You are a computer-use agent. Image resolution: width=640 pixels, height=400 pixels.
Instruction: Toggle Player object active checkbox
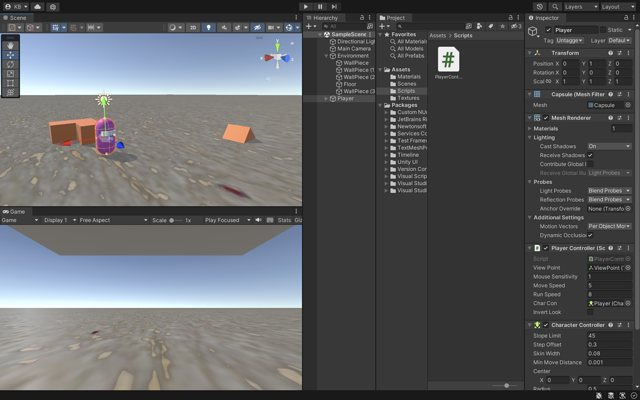(548, 30)
